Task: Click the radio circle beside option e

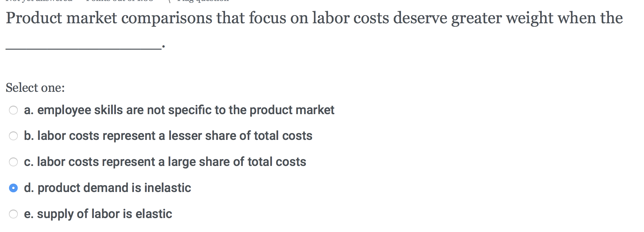Action: (13, 214)
